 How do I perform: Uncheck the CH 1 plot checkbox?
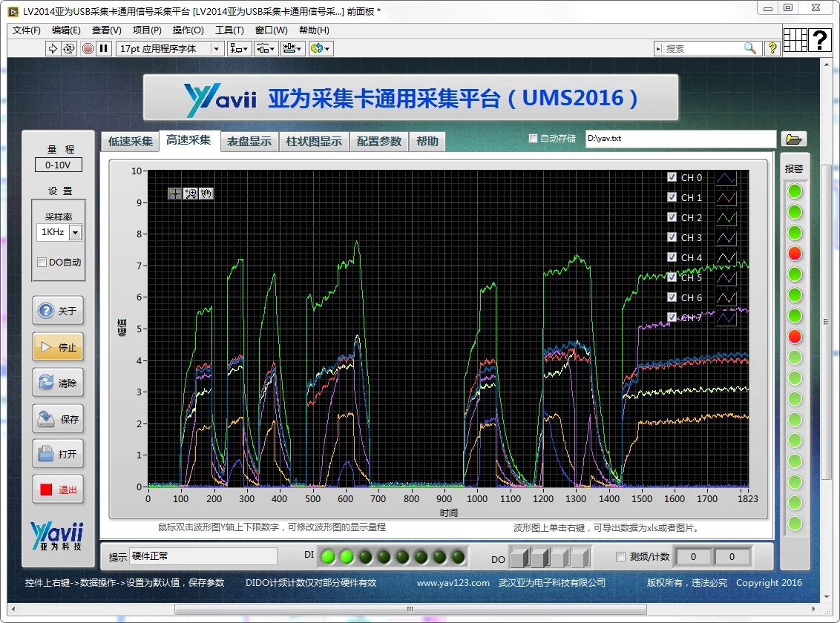pyautogui.click(x=672, y=197)
